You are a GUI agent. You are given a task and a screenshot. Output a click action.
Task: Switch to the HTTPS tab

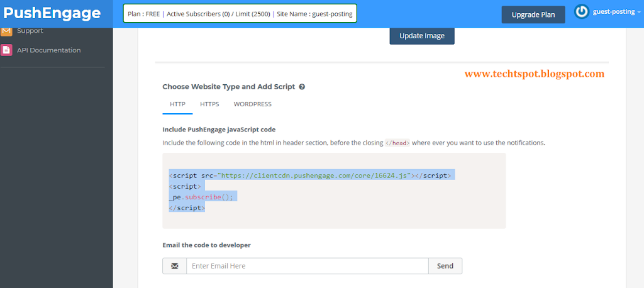[209, 104]
